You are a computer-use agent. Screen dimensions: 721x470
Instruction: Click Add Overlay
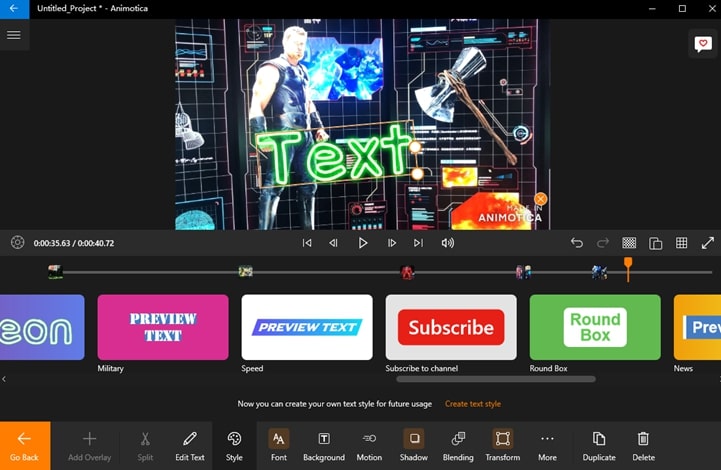89,446
